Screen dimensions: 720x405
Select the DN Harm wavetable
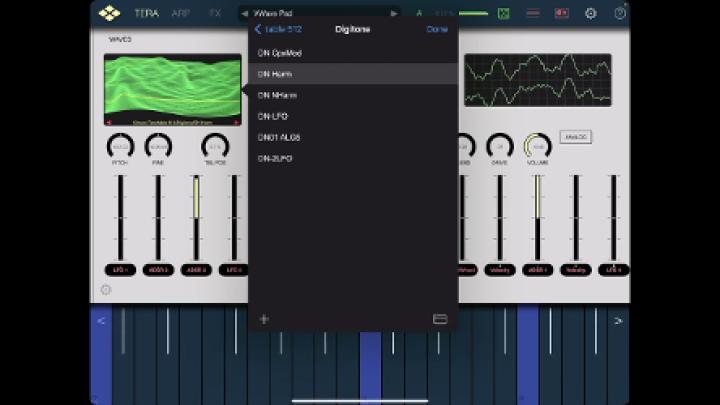353,74
